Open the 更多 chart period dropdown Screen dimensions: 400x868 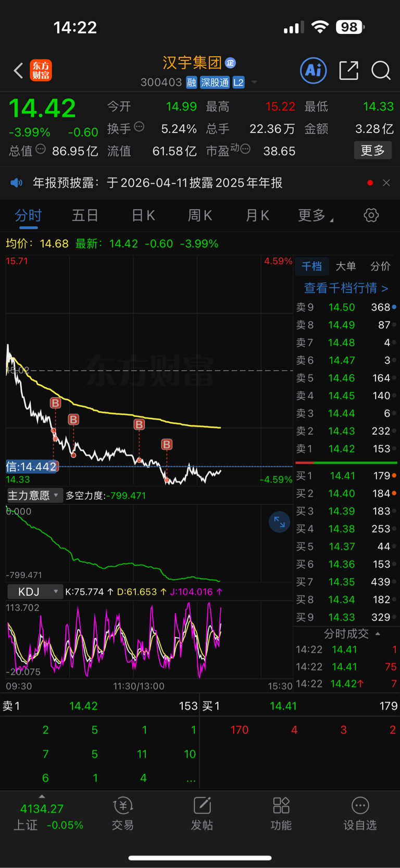(x=316, y=215)
